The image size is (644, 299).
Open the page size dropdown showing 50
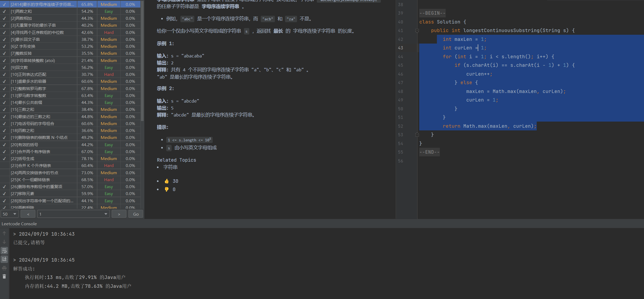tap(10, 214)
